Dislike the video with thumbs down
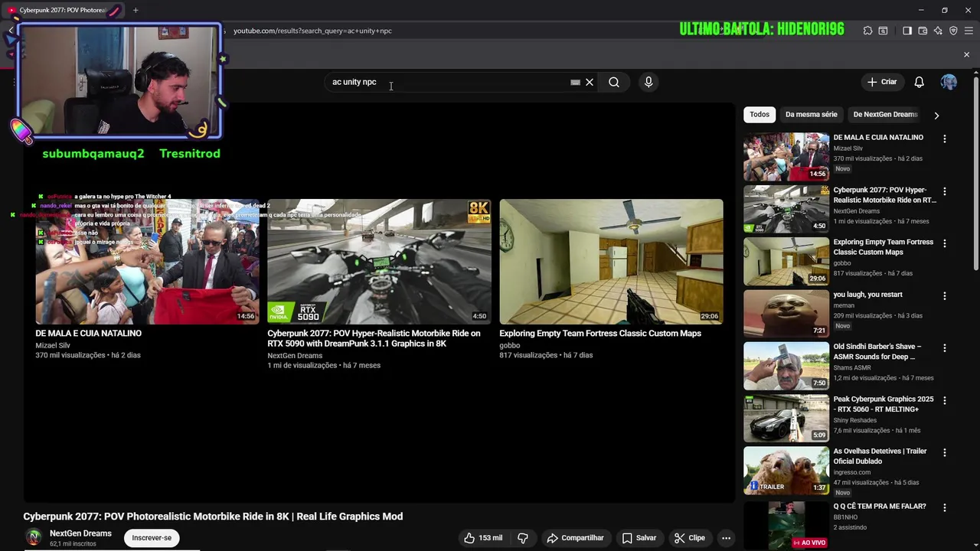Viewport: 980px width, 551px height. pos(523,538)
